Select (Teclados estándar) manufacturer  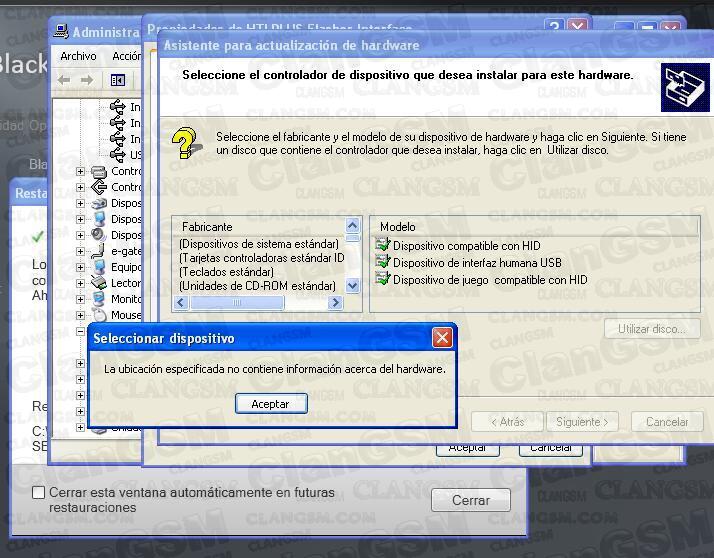click(x=226, y=272)
